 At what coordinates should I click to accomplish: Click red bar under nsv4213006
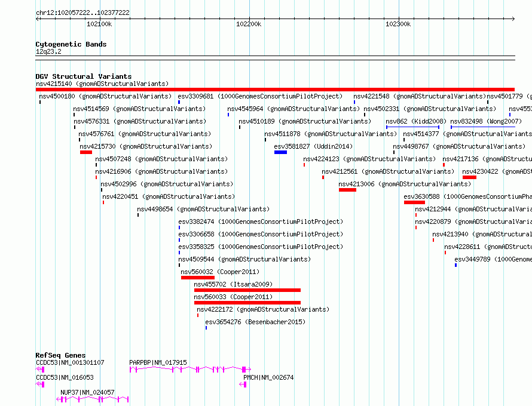[347, 190]
